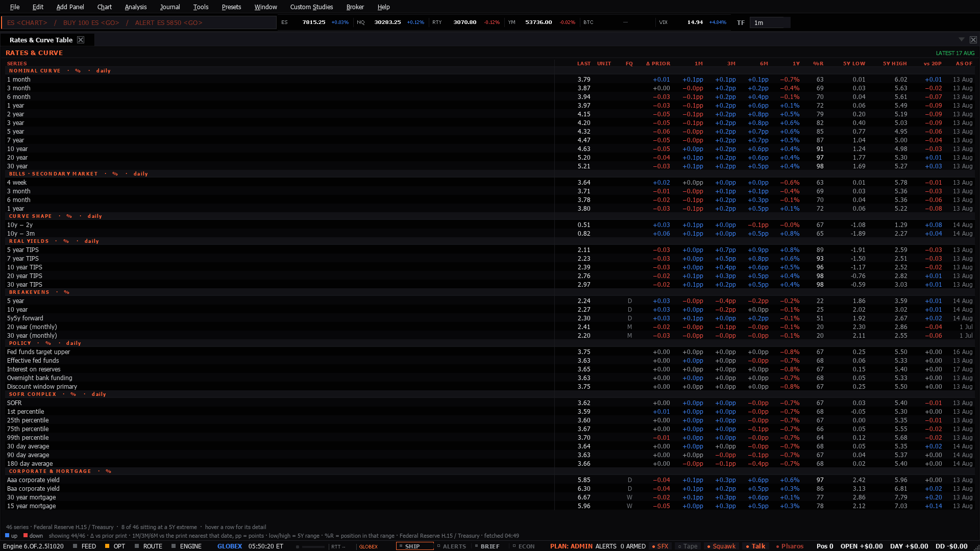Toggle the ALERTS status button
The width and height of the screenshot is (980, 551).
452,546
